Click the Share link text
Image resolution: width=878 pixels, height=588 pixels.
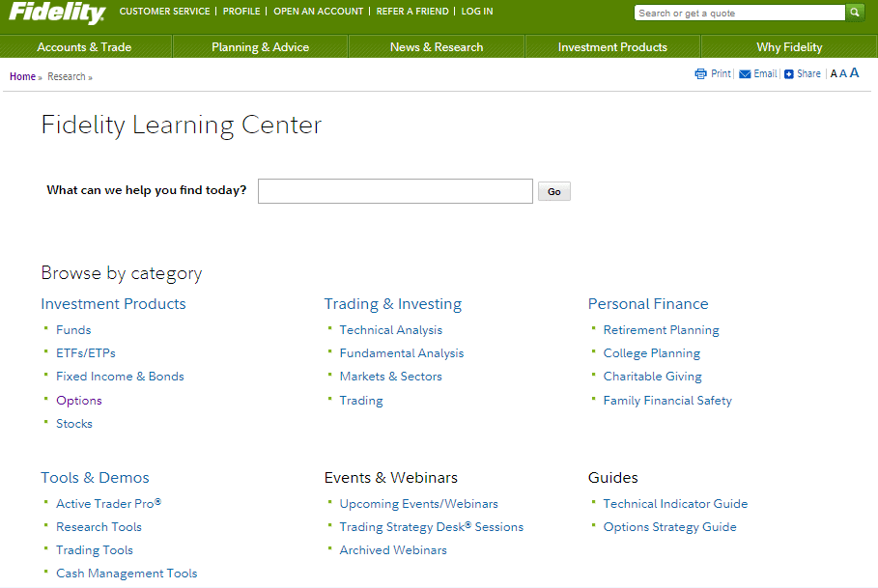[x=808, y=73]
